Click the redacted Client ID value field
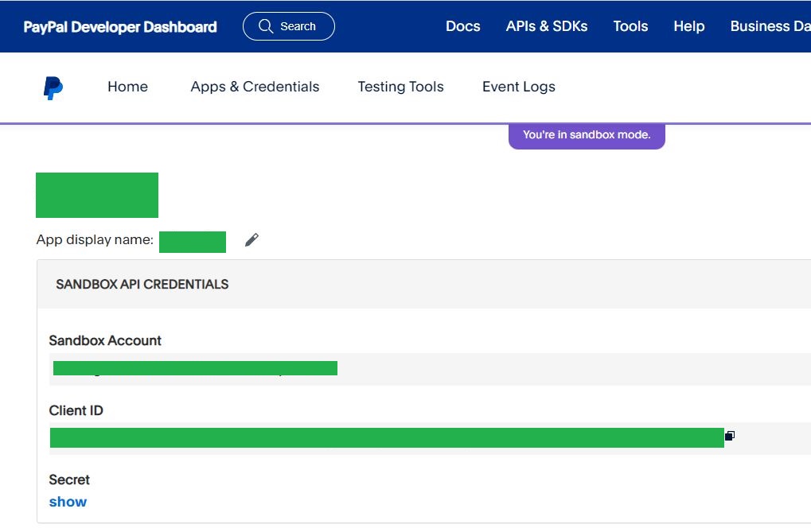The image size is (811, 532). point(387,437)
